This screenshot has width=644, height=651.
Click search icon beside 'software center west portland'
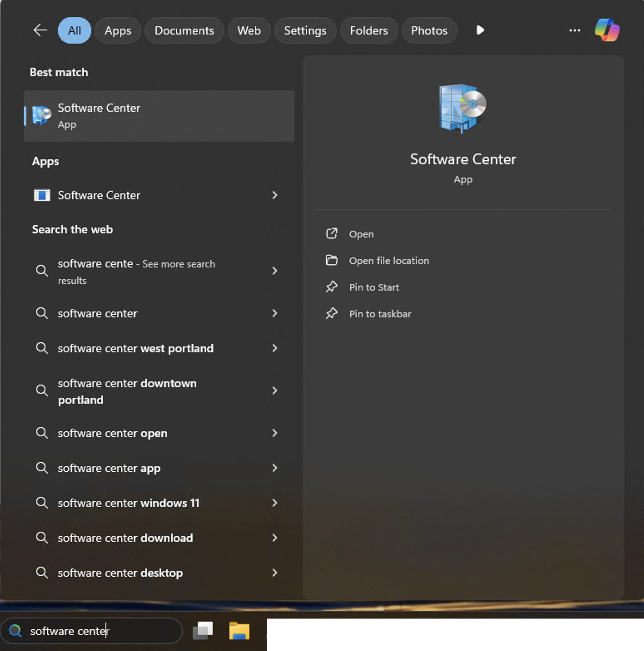tap(42, 348)
